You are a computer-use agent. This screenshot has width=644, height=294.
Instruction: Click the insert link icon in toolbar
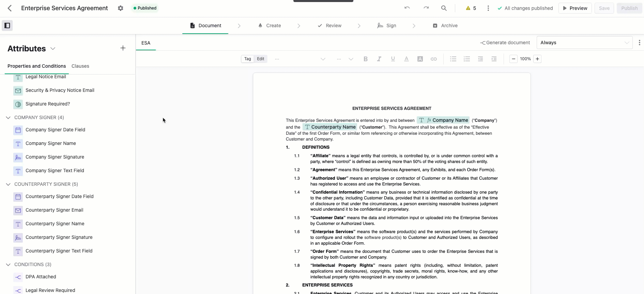click(433, 59)
